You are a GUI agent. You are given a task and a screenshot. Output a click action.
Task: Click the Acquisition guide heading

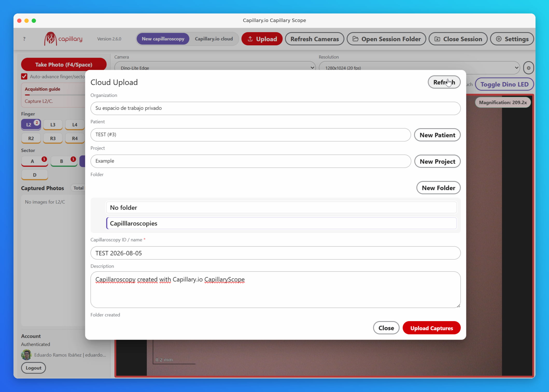[43, 89]
